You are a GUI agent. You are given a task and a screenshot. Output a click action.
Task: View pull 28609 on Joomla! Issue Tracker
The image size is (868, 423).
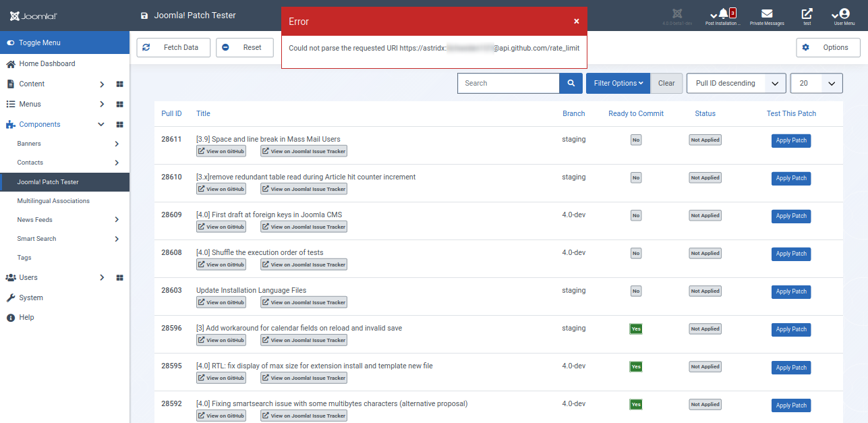[303, 227]
